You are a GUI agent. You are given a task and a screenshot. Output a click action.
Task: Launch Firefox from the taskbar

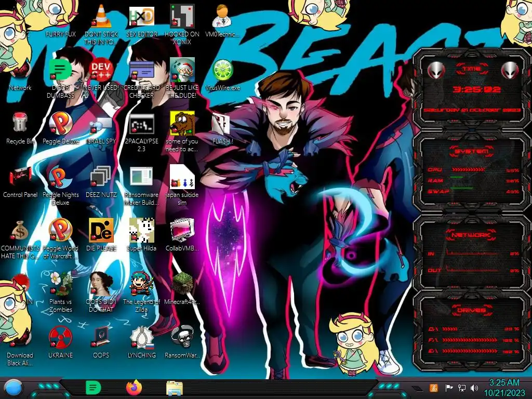(134, 388)
